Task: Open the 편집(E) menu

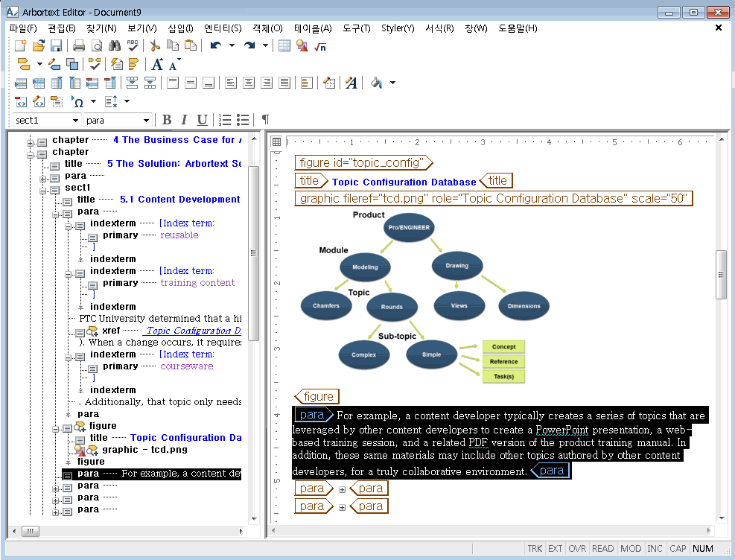Action: (x=62, y=28)
